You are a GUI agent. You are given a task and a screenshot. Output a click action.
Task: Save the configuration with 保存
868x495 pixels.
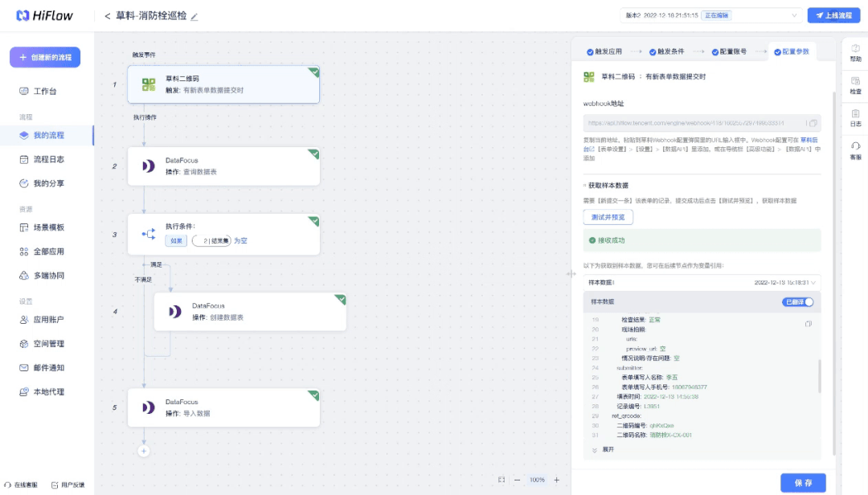[x=803, y=483]
